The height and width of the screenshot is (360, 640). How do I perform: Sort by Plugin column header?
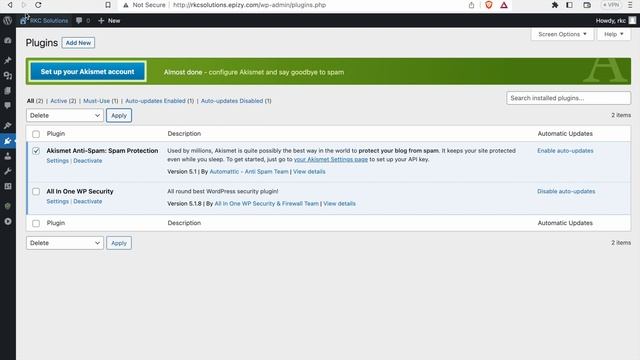(56, 134)
